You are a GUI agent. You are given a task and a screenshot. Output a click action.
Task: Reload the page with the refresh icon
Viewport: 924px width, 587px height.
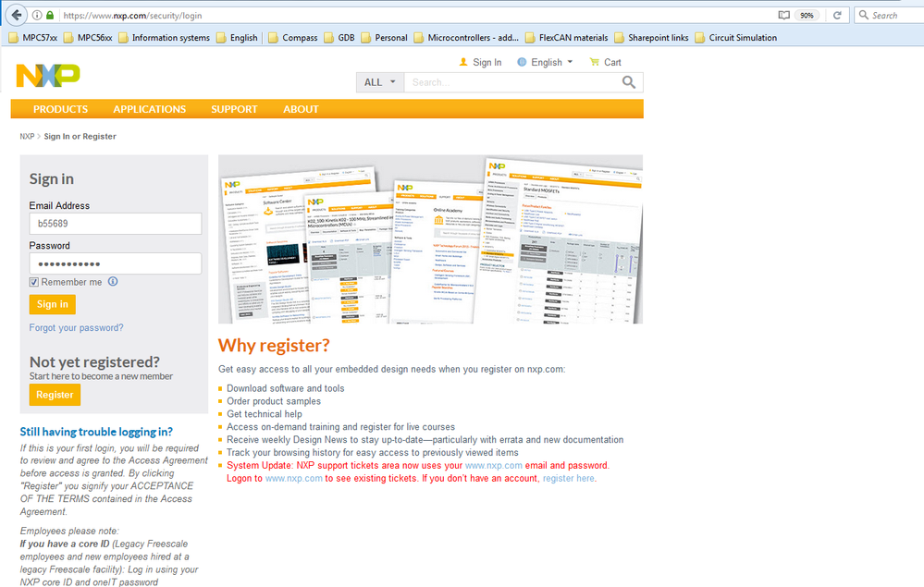[x=837, y=16]
